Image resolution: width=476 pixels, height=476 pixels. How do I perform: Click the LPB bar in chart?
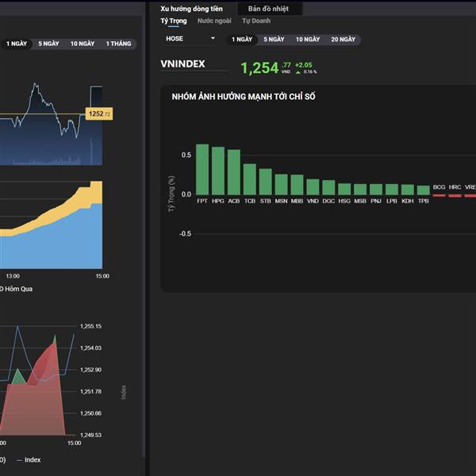[x=392, y=190]
